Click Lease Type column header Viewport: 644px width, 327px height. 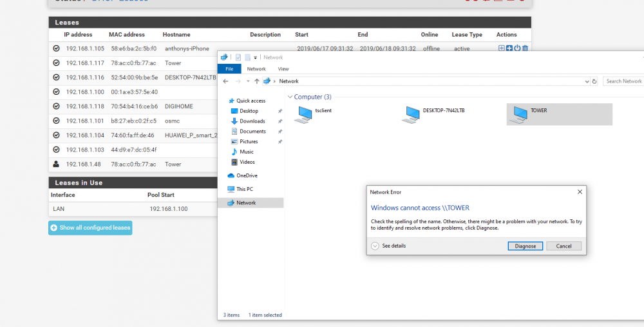click(467, 35)
